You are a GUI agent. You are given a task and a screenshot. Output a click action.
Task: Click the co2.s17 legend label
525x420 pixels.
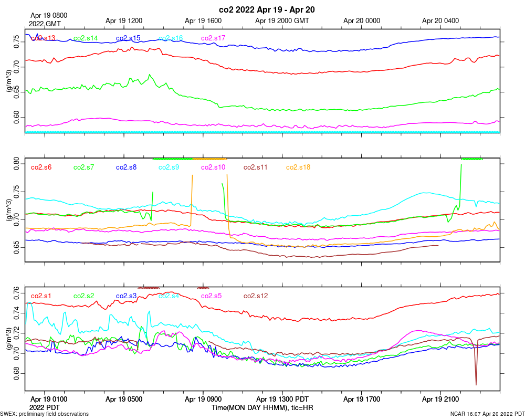pos(213,38)
